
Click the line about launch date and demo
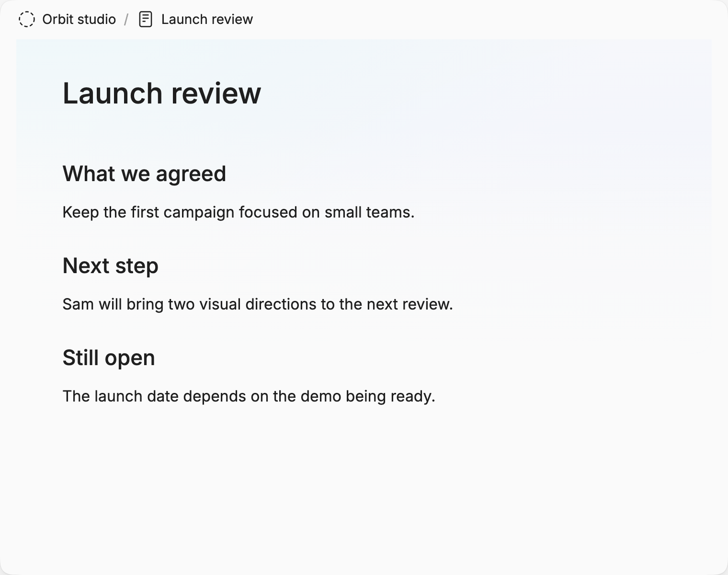(x=249, y=396)
